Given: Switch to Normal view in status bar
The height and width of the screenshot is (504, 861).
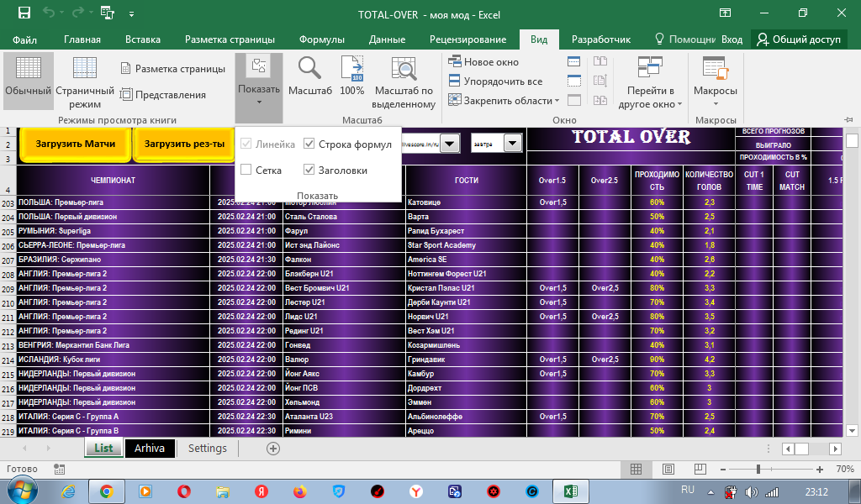Looking at the screenshot, I should click(x=636, y=469).
